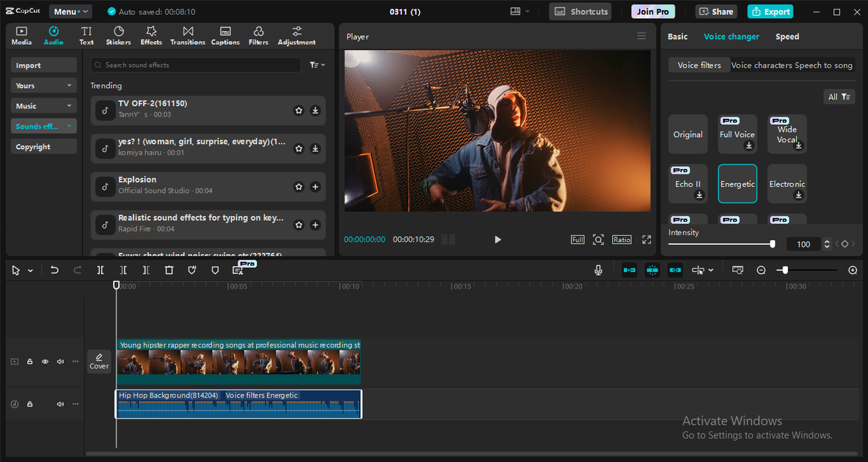This screenshot has height=462, width=868.
Task: Add Realistic typing sound effect to timeline
Action: coord(315,225)
